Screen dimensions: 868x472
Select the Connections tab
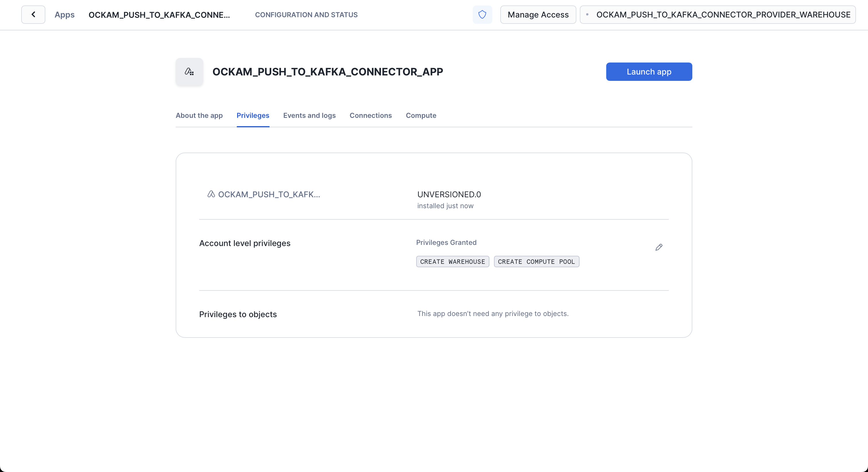pyautogui.click(x=371, y=115)
